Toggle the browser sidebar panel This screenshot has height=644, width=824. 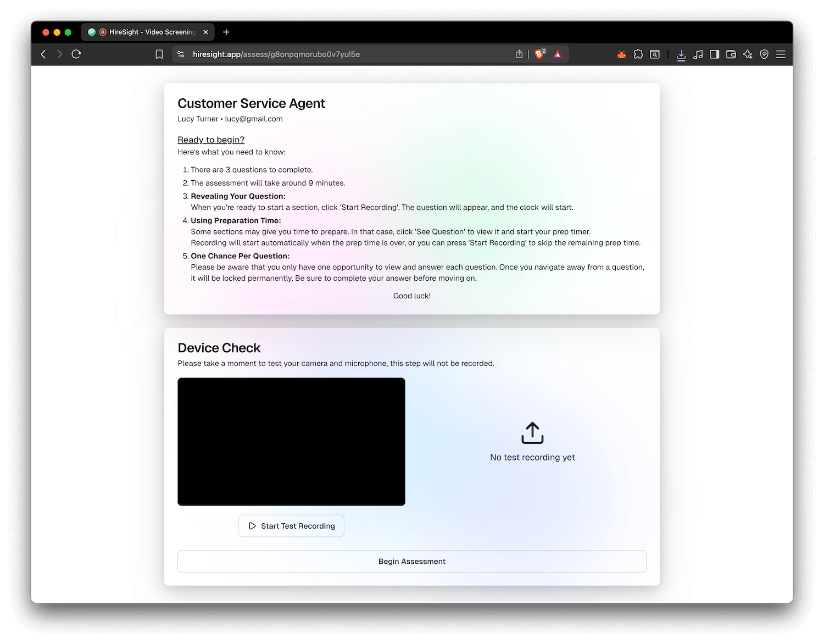click(x=714, y=54)
